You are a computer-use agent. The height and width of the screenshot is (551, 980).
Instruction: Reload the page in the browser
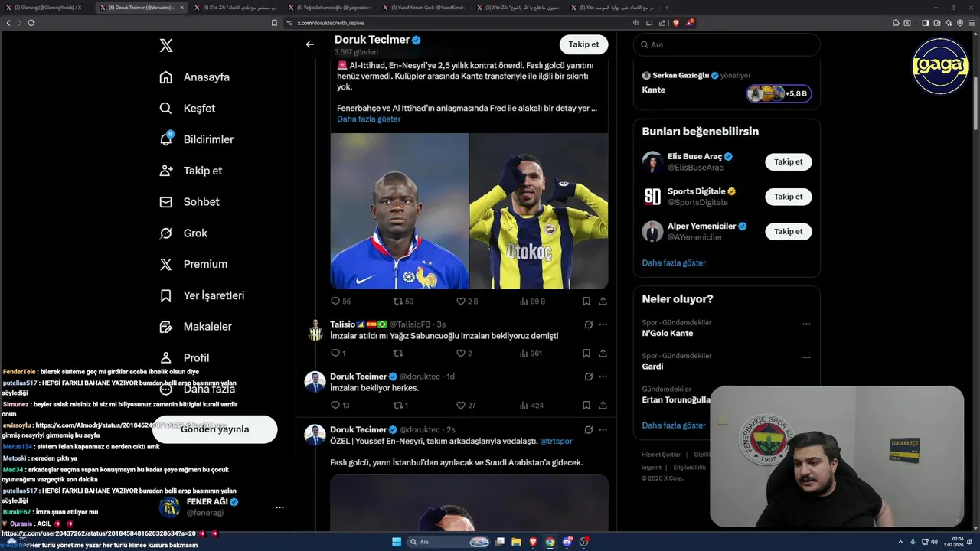coord(31,23)
